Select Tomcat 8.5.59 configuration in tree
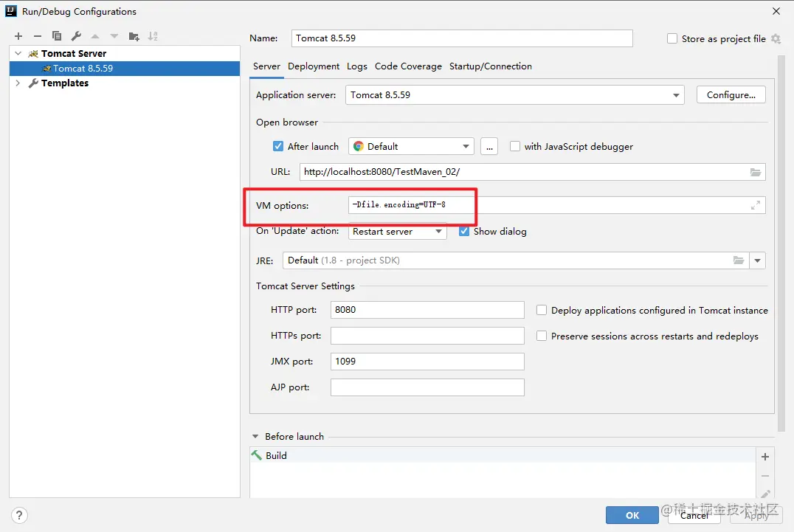Image resolution: width=794 pixels, height=532 pixels. (x=125, y=69)
